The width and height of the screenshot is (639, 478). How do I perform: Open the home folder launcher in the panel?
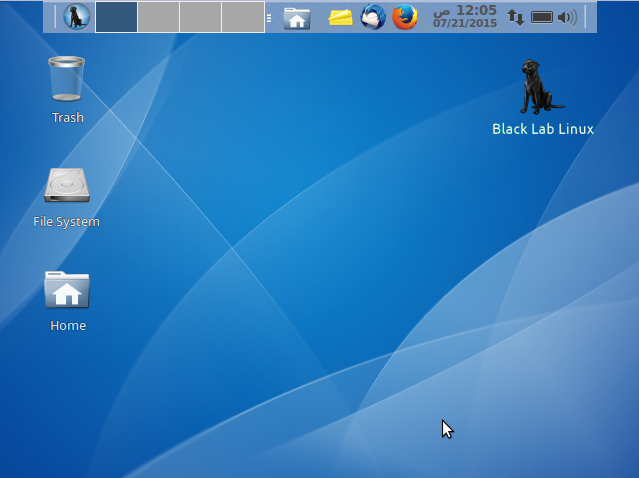point(297,18)
